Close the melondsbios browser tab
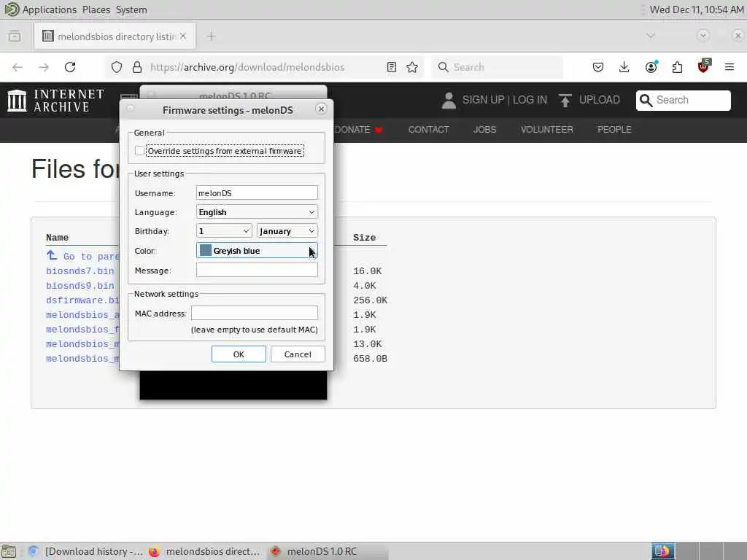 [183, 36]
